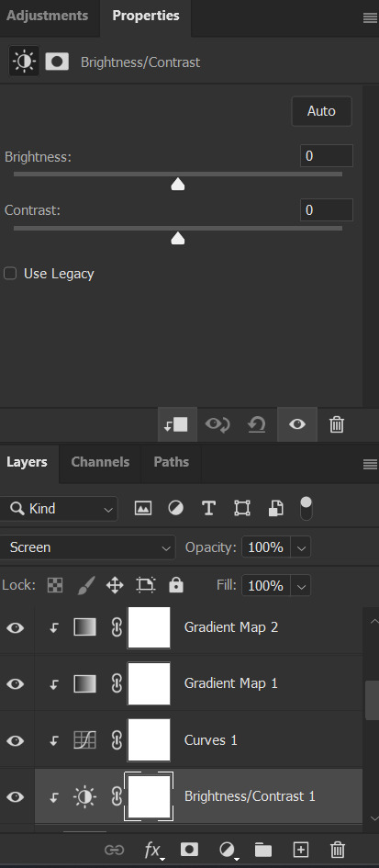The width and height of the screenshot is (379, 868).
Task: Click the clip to layer icon
Action: pos(177,424)
